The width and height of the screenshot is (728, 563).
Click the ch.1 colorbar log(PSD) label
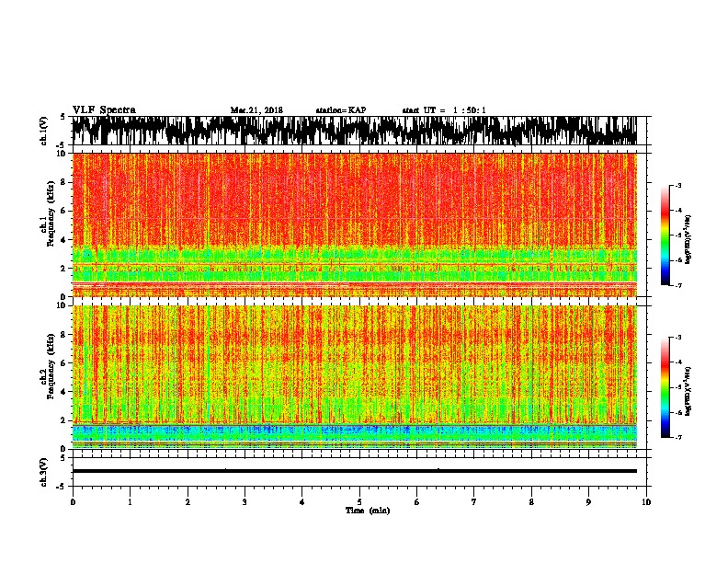point(688,240)
